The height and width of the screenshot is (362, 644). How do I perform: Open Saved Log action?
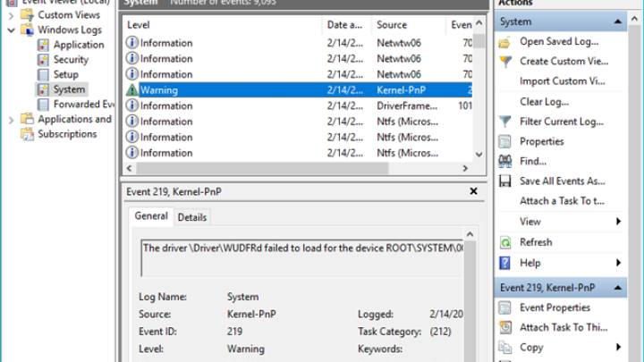pos(558,42)
